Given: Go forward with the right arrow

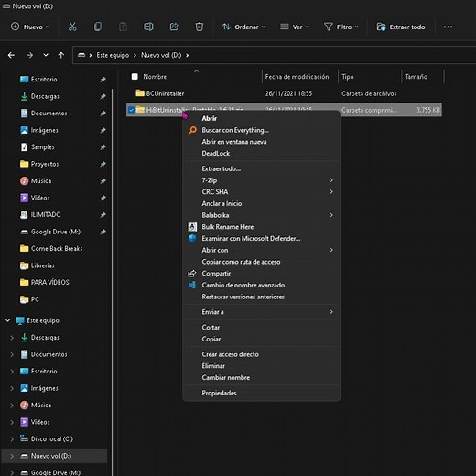Looking at the screenshot, I should pyautogui.click(x=29, y=55).
